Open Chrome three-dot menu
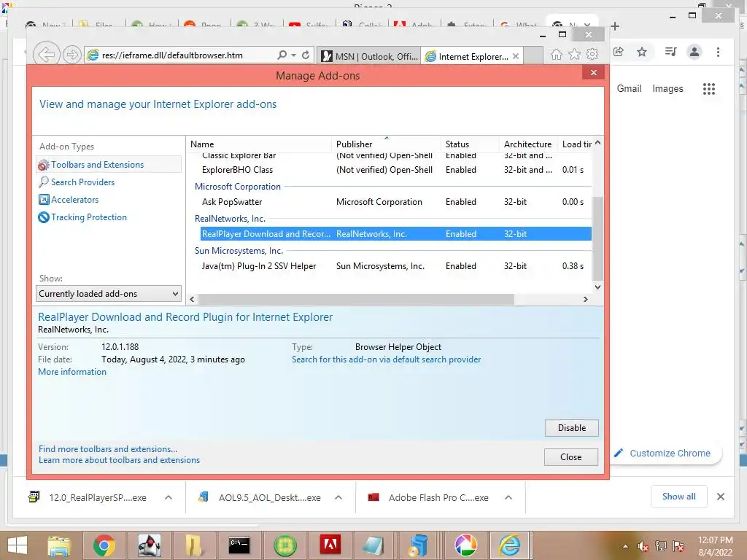 (x=718, y=52)
